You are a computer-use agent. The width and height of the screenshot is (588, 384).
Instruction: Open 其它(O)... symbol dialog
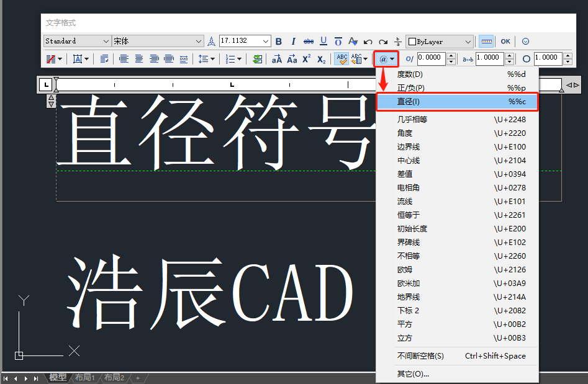pos(458,374)
